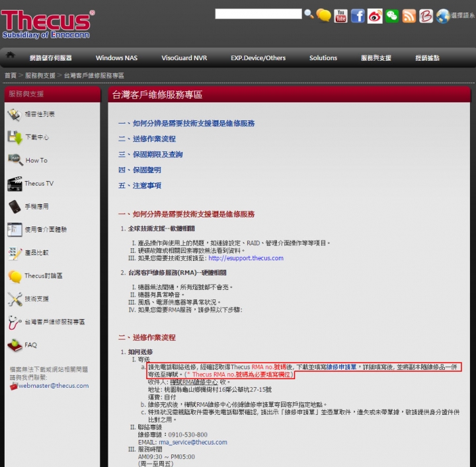The image size is (476, 467).
Task: Click the Thecus logo
Action: pyautogui.click(x=48, y=24)
